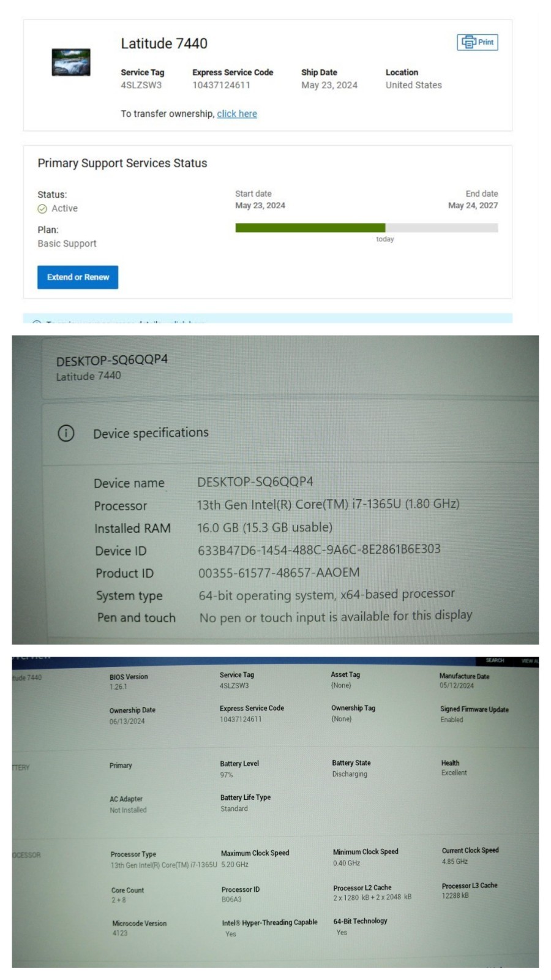The width and height of the screenshot is (551, 980).
Task: Select the Device name value DESKTOP-SQ6QQP4
Action: (x=255, y=481)
